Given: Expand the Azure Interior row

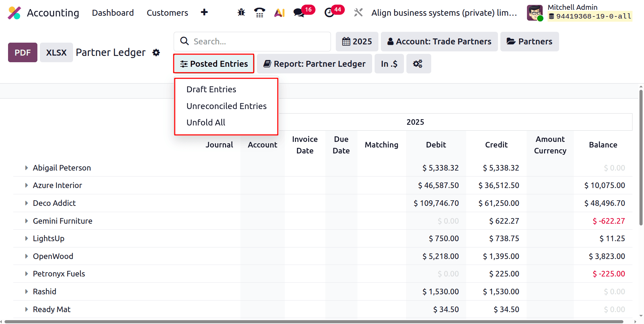Looking at the screenshot, I should coord(26,186).
